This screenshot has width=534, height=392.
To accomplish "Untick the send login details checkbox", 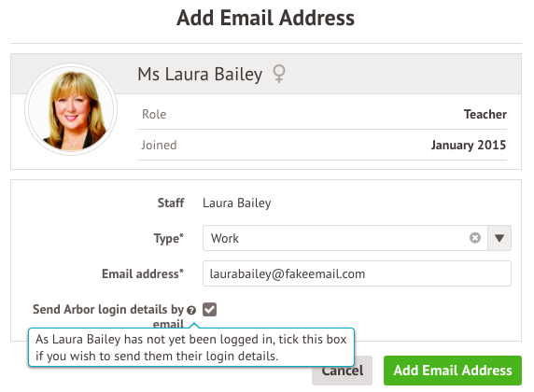I will tap(209, 310).
